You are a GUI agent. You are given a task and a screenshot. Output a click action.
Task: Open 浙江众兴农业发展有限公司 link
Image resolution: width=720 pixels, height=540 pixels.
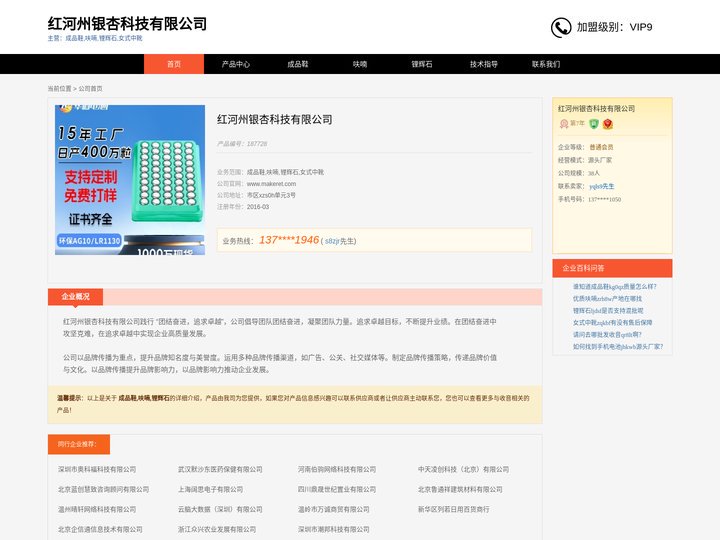coord(217,529)
